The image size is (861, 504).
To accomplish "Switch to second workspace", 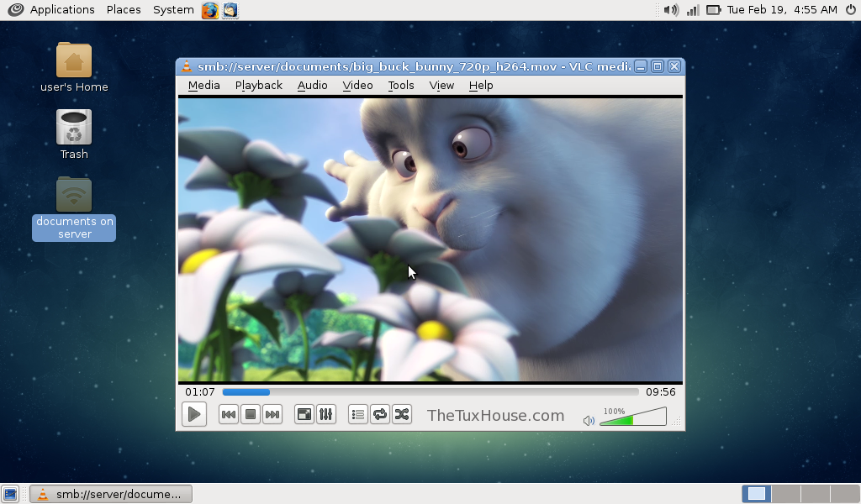I will click(786, 494).
